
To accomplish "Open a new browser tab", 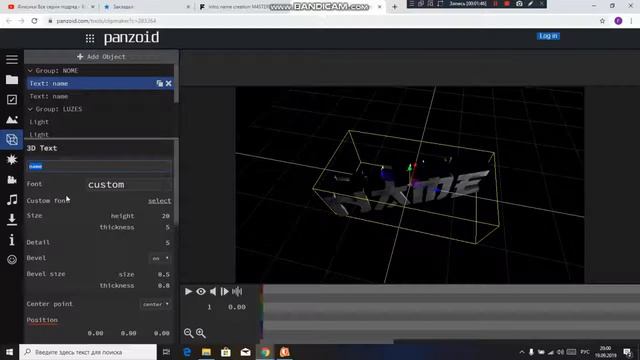I will 394,7.
